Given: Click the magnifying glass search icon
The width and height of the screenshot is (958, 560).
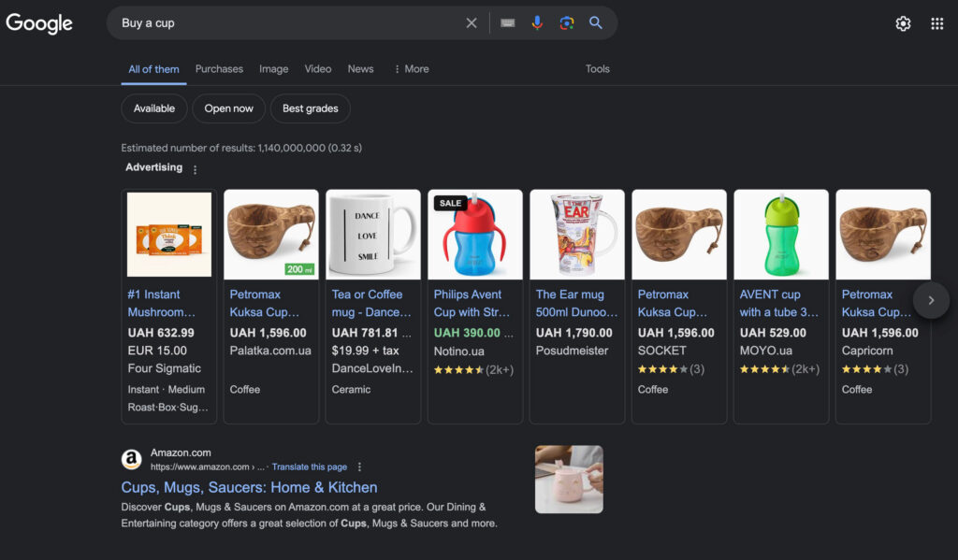Looking at the screenshot, I should 596,23.
